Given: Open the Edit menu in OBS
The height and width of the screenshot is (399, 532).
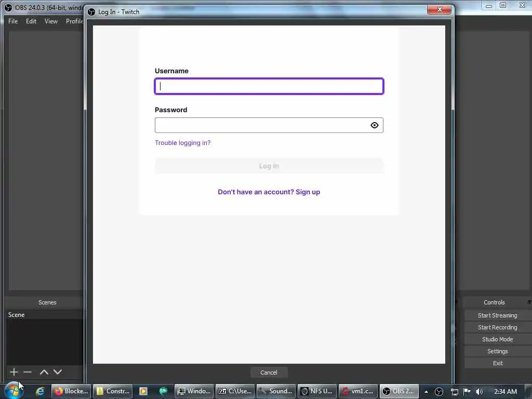Looking at the screenshot, I should 31,21.
